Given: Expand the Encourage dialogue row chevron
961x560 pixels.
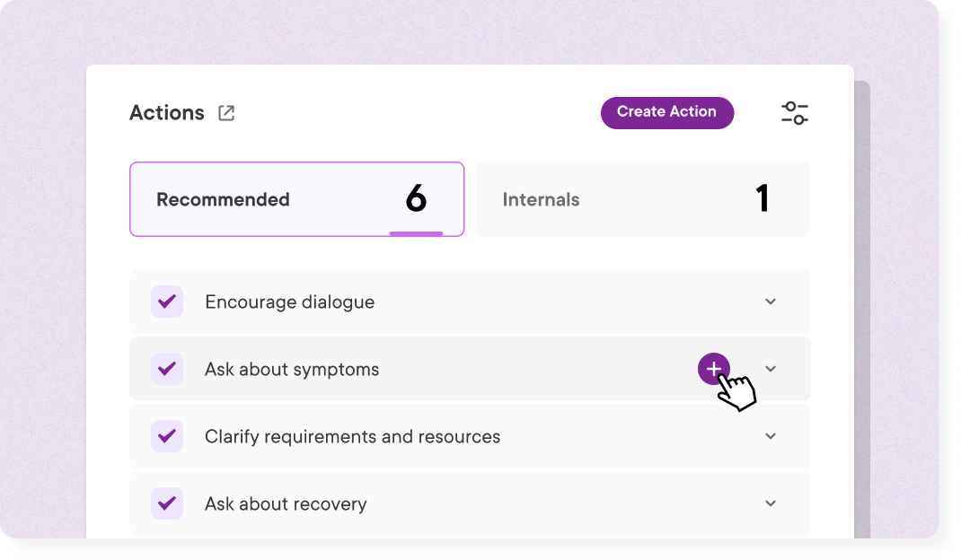Looking at the screenshot, I should pos(771,302).
